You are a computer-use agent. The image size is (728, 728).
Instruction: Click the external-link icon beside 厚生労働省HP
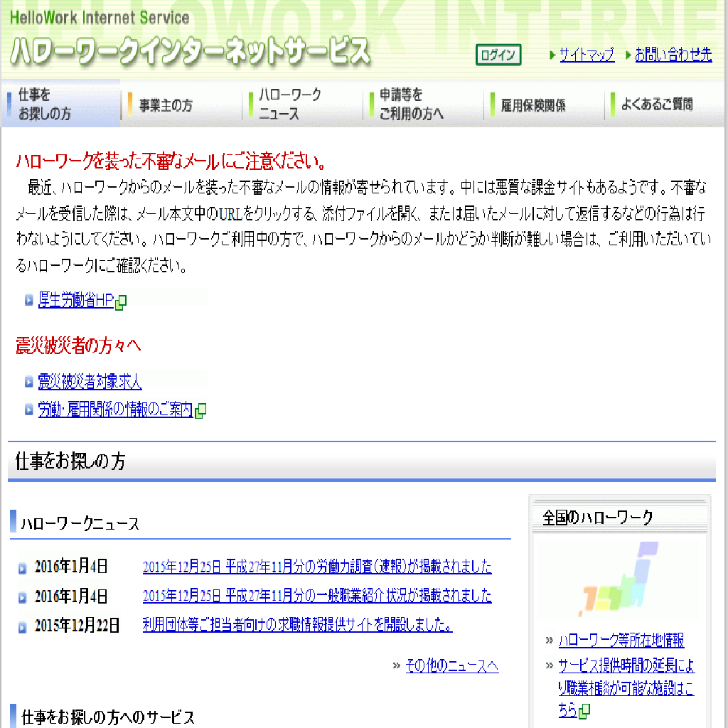pyautogui.click(x=121, y=302)
